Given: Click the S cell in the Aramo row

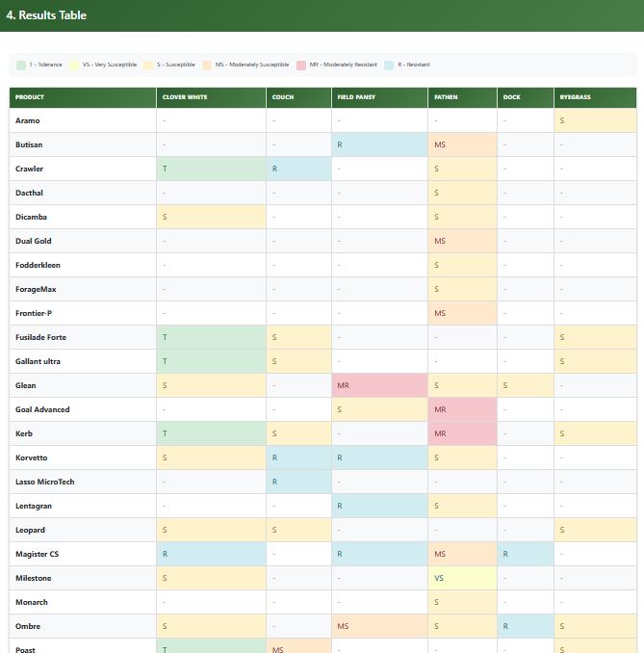Looking at the screenshot, I should tap(595, 120).
